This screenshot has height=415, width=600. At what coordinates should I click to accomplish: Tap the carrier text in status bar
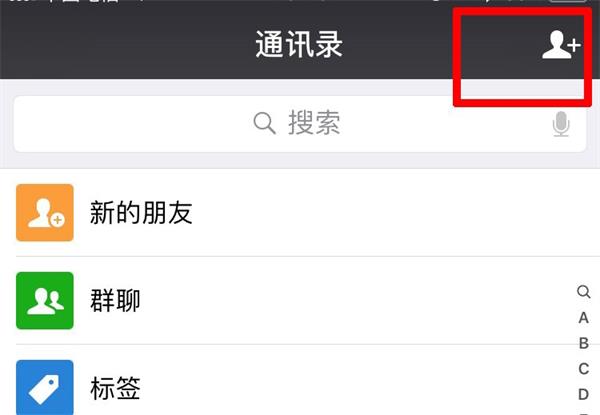click(82, 1)
